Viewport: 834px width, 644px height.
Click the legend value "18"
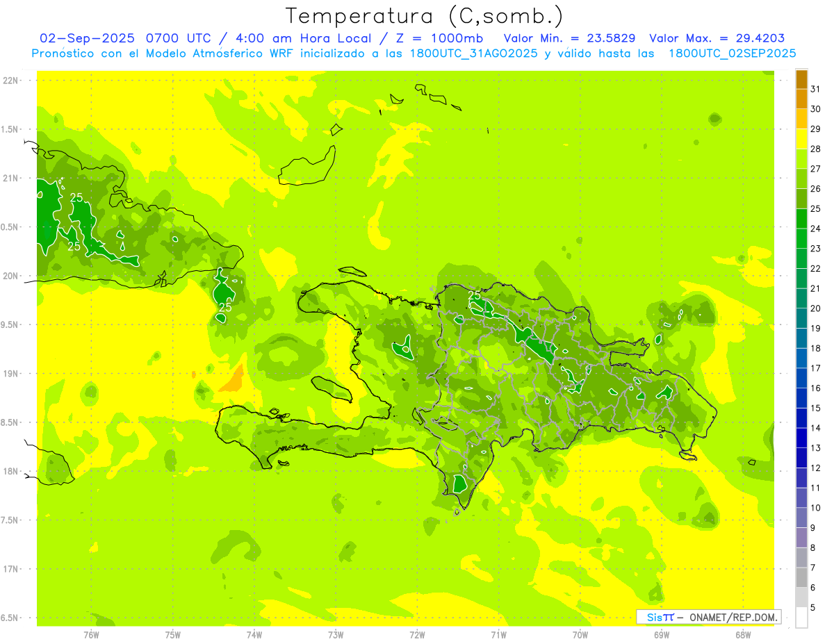[x=816, y=349]
